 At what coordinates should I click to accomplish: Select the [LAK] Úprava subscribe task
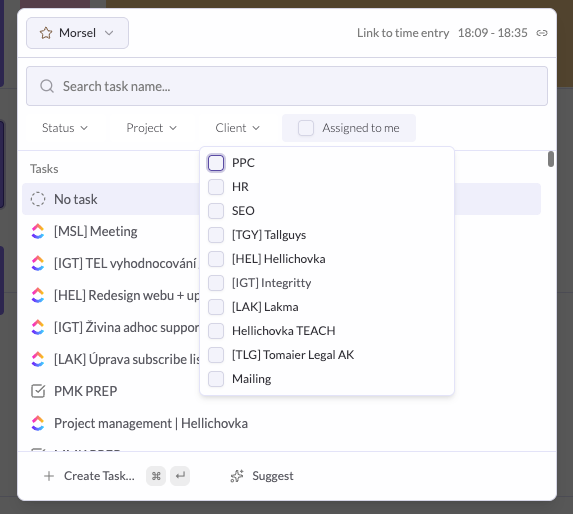(126, 359)
